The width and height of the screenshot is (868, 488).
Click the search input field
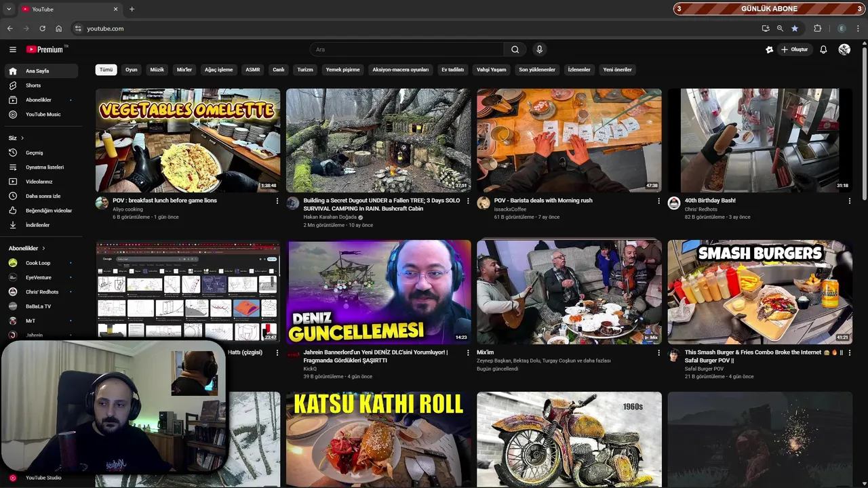(x=407, y=49)
